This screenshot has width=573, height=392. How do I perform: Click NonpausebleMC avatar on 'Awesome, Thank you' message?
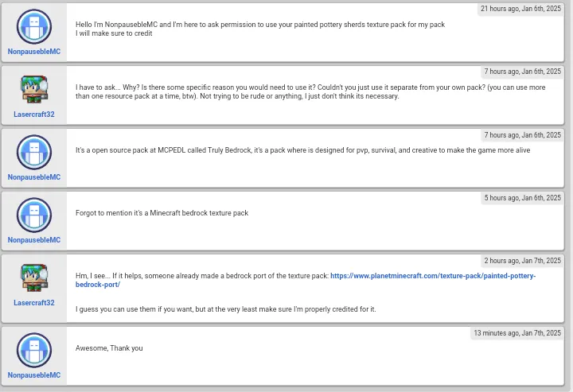[x=34, y=351]
